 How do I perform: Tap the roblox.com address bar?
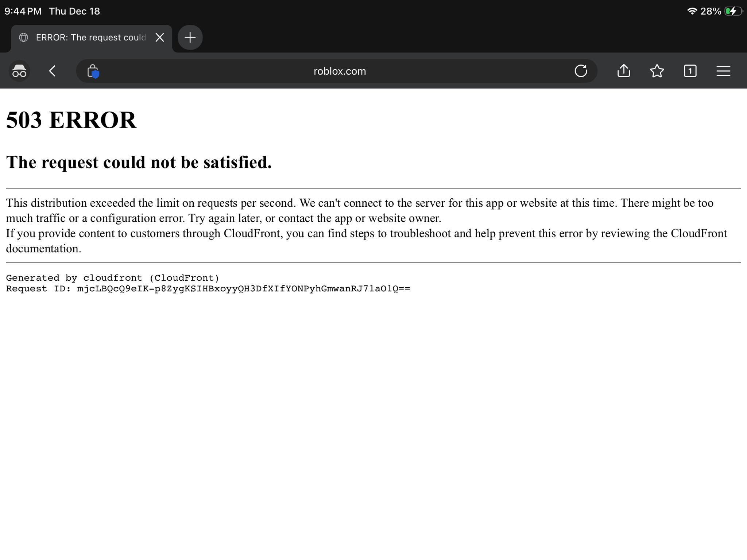pos(339,71)
